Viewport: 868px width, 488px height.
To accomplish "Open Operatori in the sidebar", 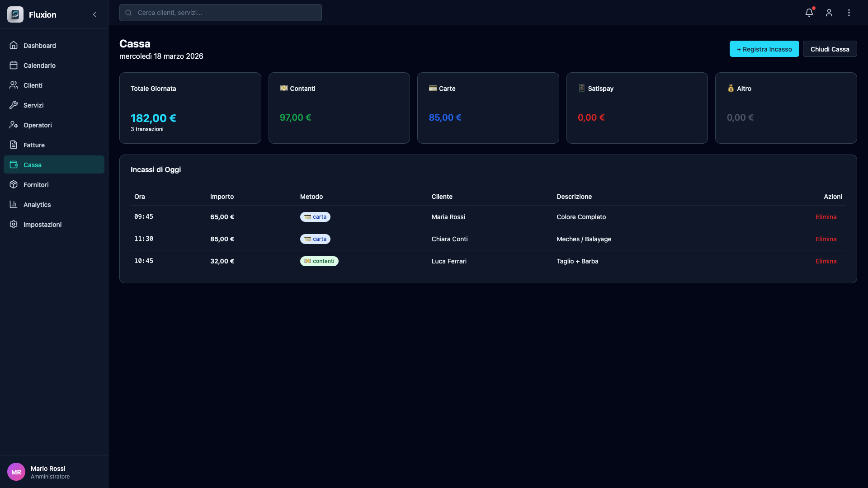I will [38, 125].
